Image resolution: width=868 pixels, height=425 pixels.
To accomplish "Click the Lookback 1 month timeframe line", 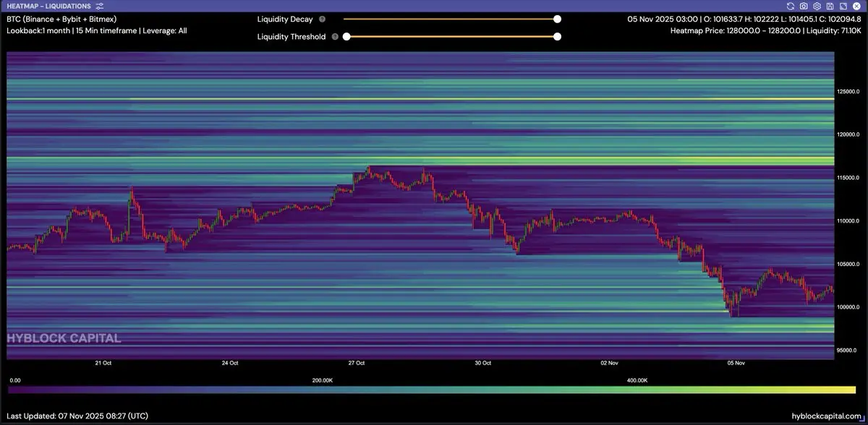I will (x=97, y=31).
